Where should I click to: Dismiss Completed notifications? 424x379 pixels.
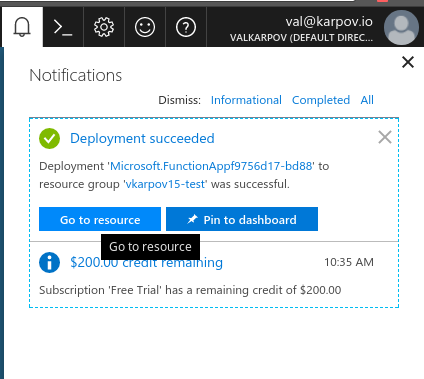pyautogui.click(x=321, y=100)
